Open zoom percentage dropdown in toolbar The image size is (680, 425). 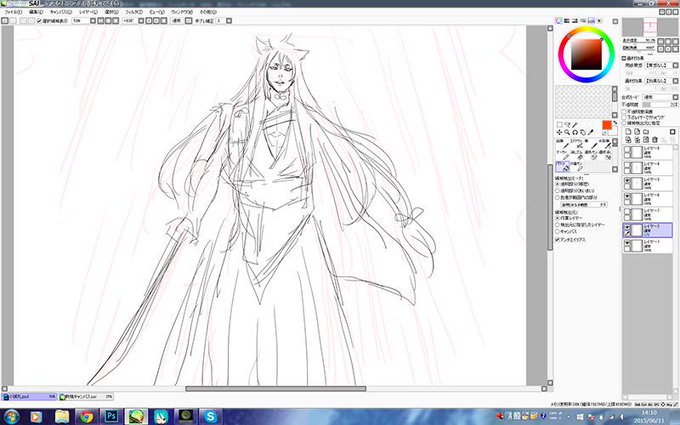tap(93, 20)
